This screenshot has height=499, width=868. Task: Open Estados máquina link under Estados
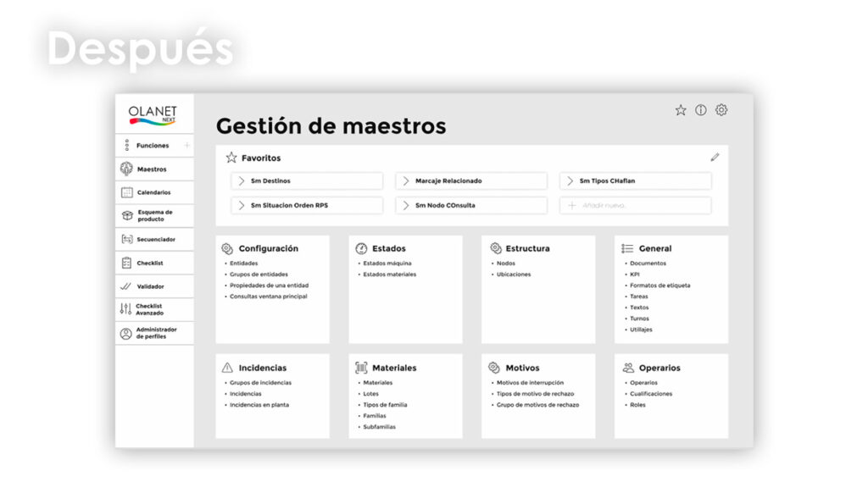(x=388, y=263)
